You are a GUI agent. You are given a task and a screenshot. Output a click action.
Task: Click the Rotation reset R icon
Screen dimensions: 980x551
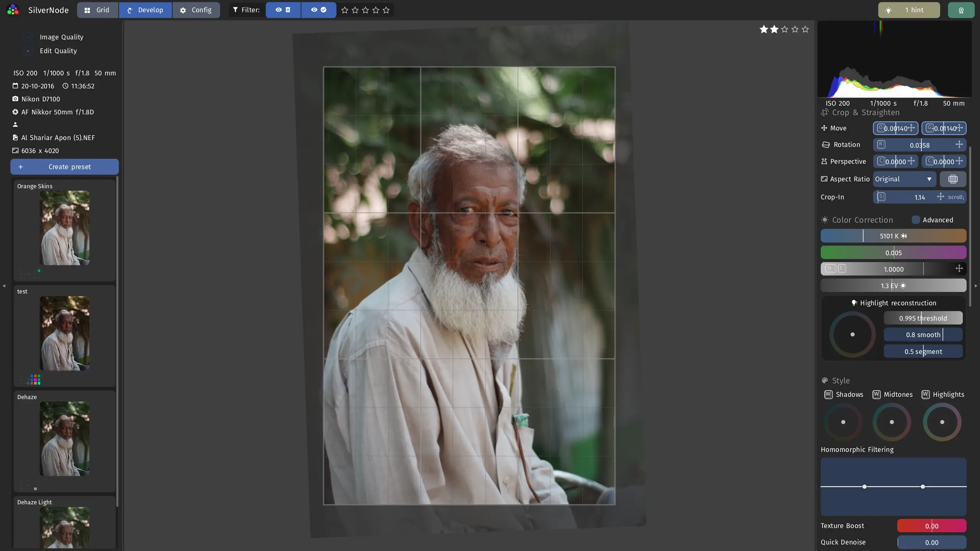point(881,145)
